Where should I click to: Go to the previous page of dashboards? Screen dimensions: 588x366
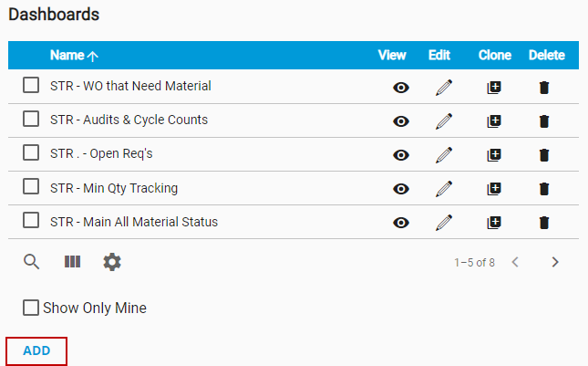click(515, 262)
